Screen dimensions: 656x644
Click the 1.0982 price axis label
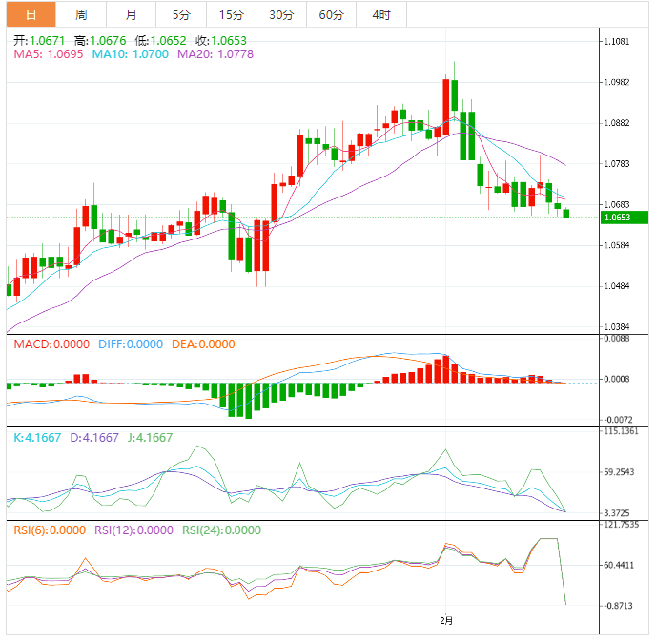point(622,83)
